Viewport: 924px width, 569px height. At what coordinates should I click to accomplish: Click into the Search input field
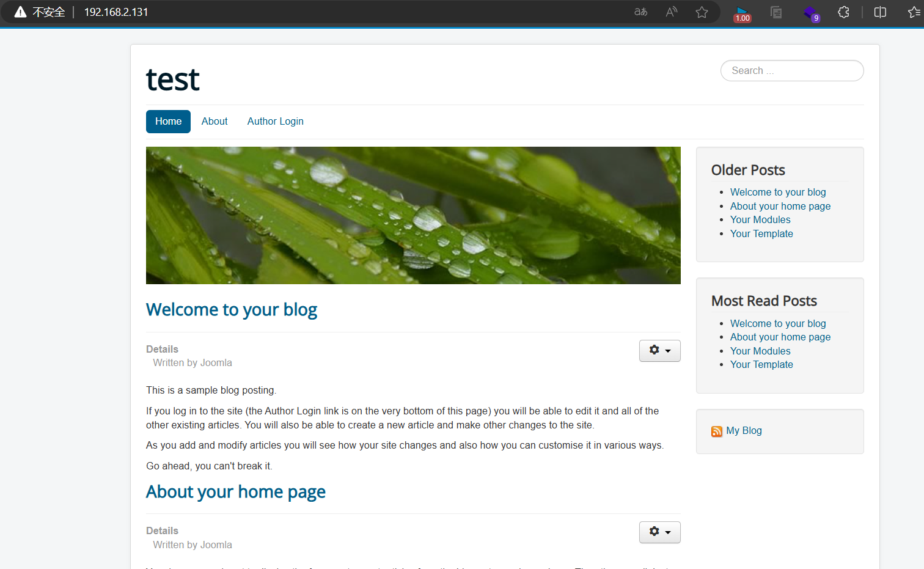[792, 71]
